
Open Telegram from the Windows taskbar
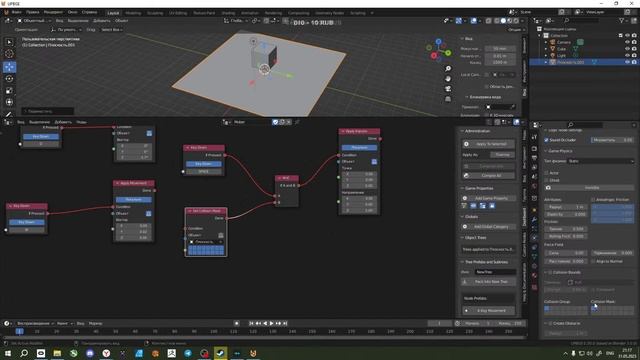[188, 353]
